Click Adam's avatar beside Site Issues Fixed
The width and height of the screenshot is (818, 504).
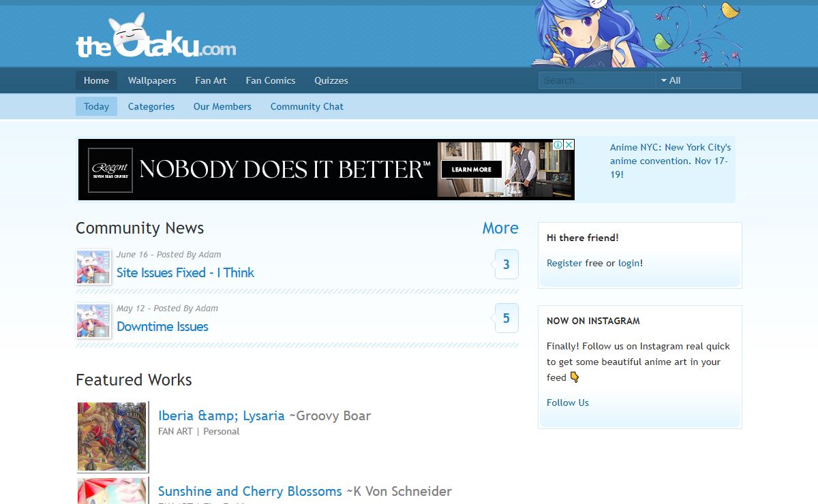pyautogui.click(x=93, y=266)
